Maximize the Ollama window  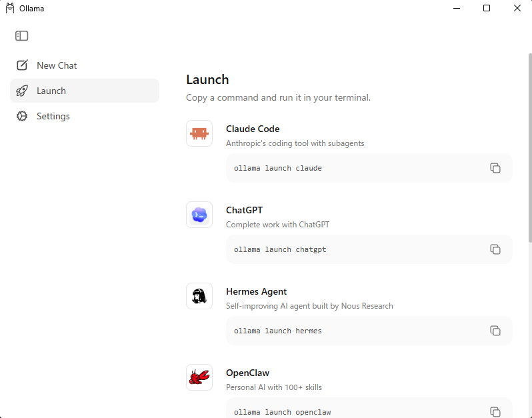pos(487,8)
